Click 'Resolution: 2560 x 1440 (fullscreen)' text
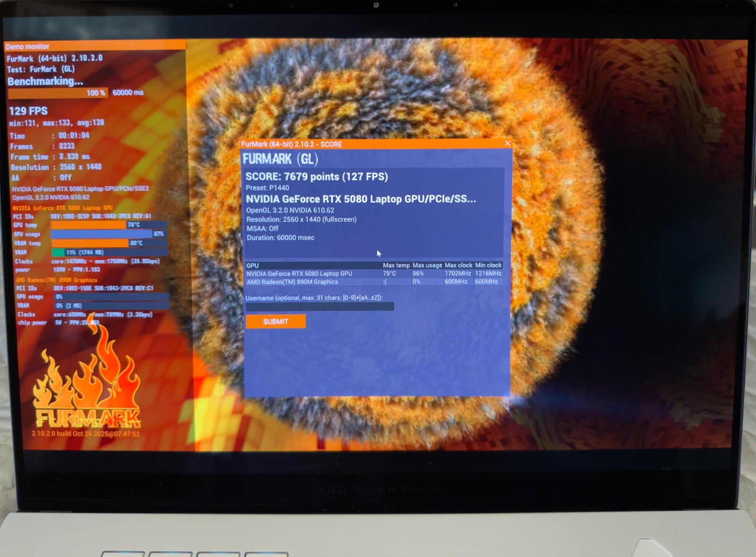Image resolution: width=756 pixels, height=557 pixels. click(301, 219)
